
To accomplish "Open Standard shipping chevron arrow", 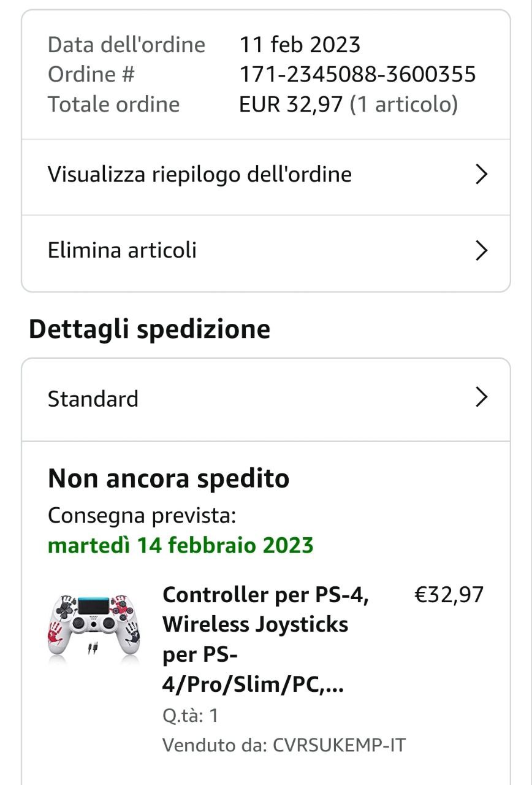I will point(482,398).
